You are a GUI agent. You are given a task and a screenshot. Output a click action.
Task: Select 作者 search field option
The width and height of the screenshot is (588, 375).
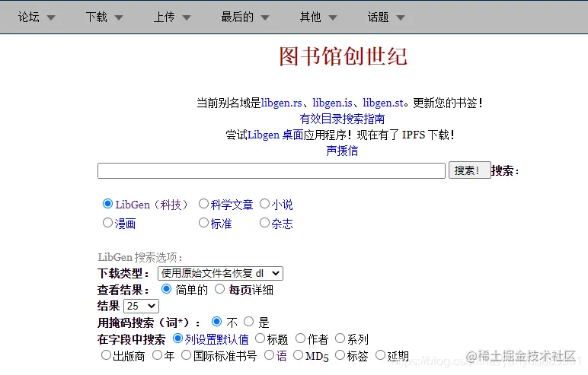coord(300,338)
